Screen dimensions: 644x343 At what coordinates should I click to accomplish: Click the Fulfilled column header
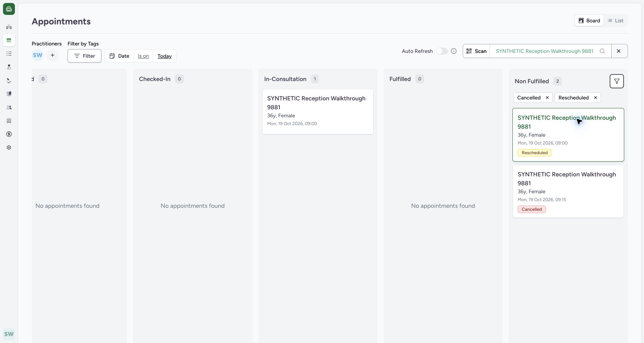click(400, 79)
